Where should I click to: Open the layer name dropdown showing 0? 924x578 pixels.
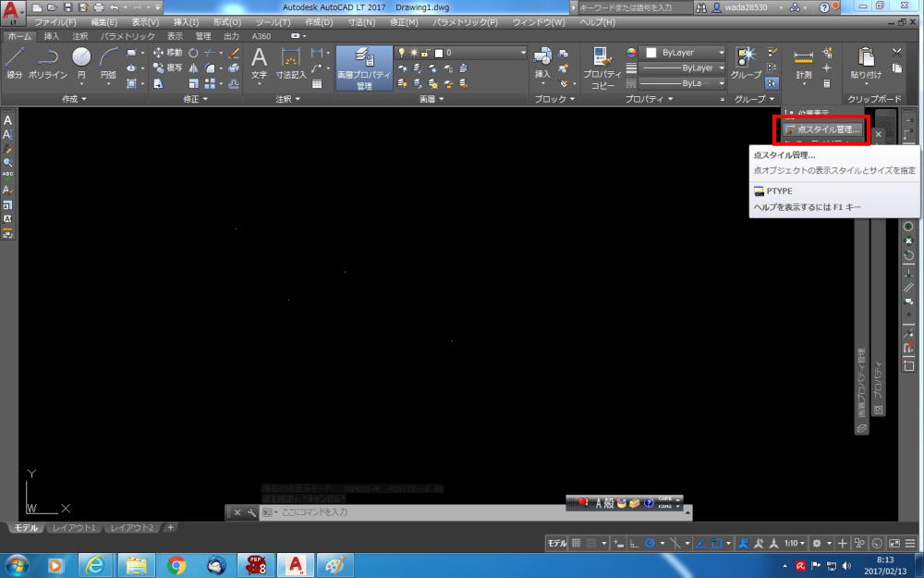(461, 53)
